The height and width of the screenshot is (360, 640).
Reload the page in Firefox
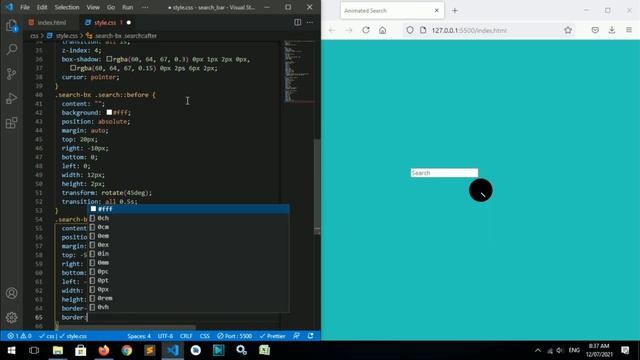tap(366, 30)
